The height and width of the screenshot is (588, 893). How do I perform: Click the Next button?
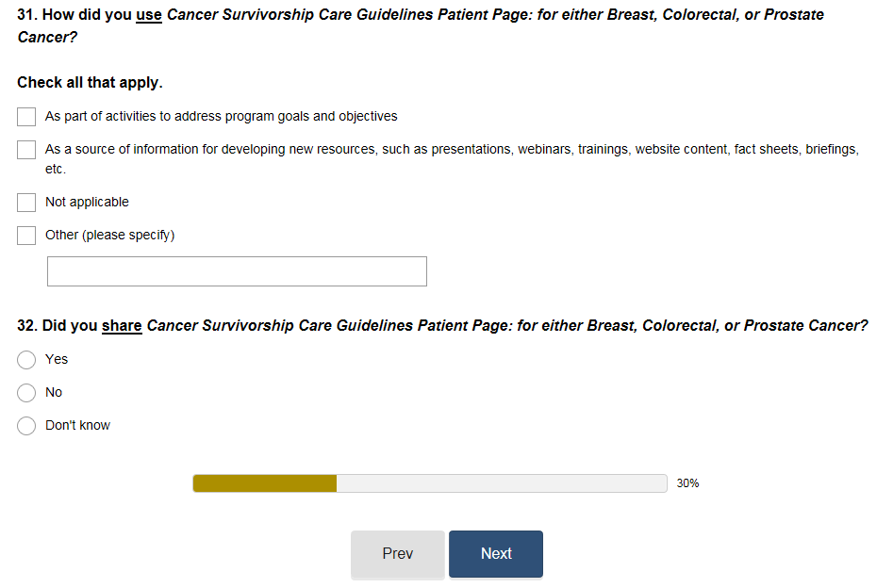[495, 554]
